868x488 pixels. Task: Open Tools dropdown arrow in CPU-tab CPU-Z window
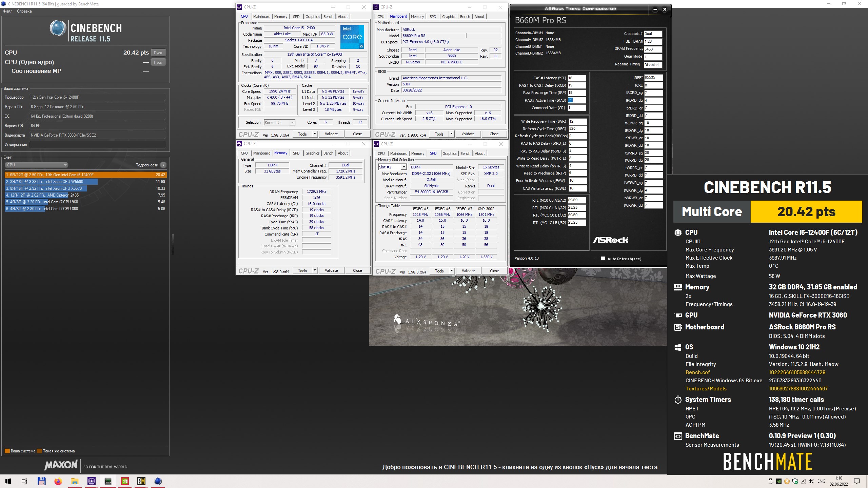point(315,134)
